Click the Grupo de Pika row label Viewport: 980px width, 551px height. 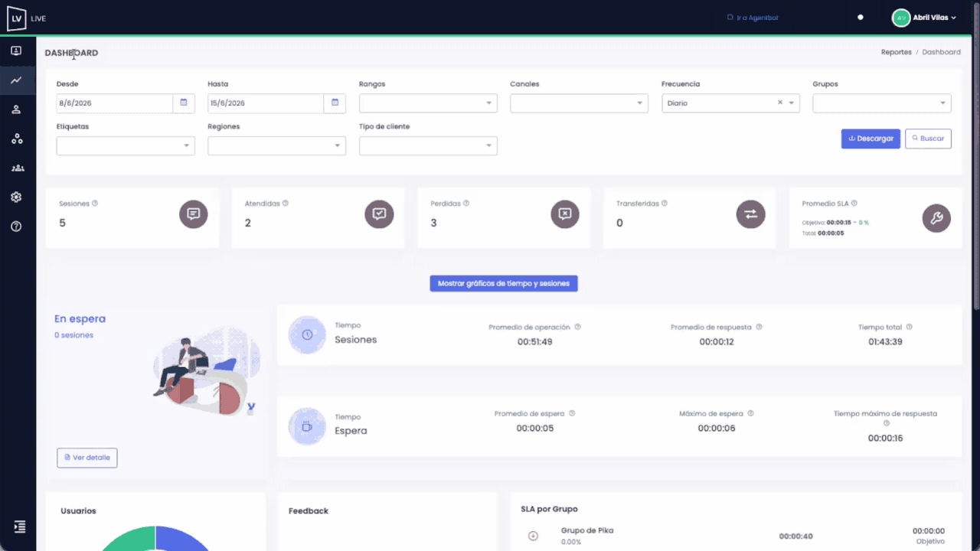click(586, 530)
